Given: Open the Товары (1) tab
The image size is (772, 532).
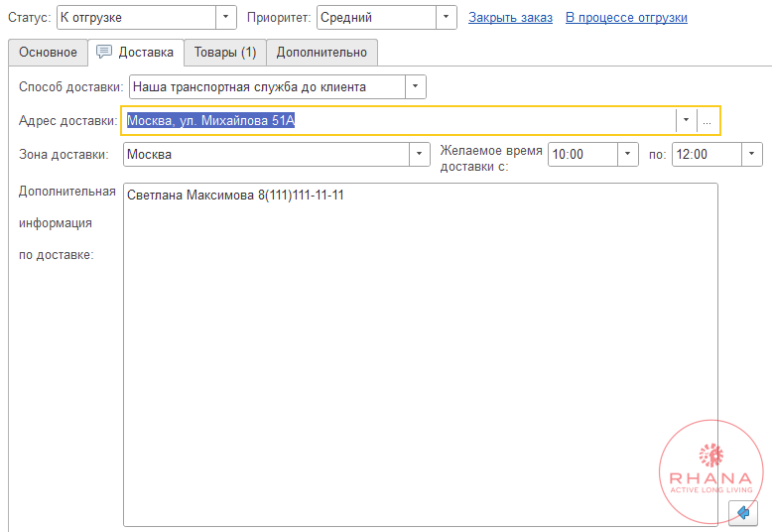Looking at the screenshot, I should [x=225, y=53].
